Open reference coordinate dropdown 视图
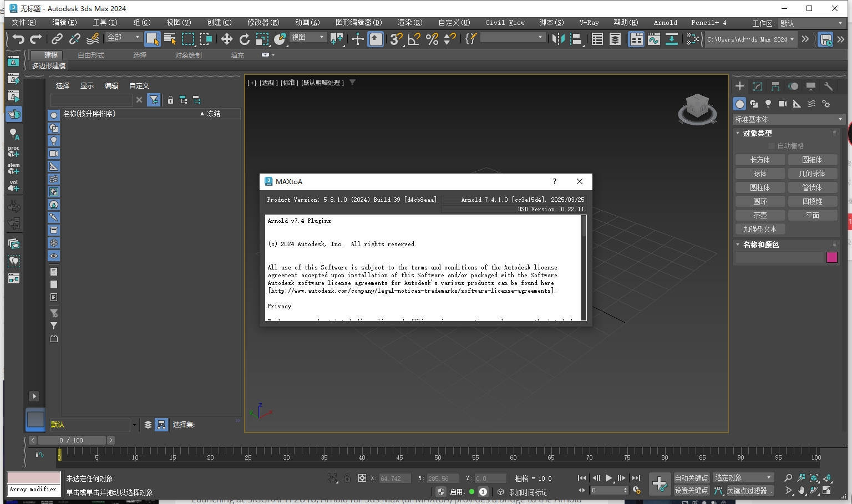852x504 pixels. pyautogui.click(x=308, y=37)
